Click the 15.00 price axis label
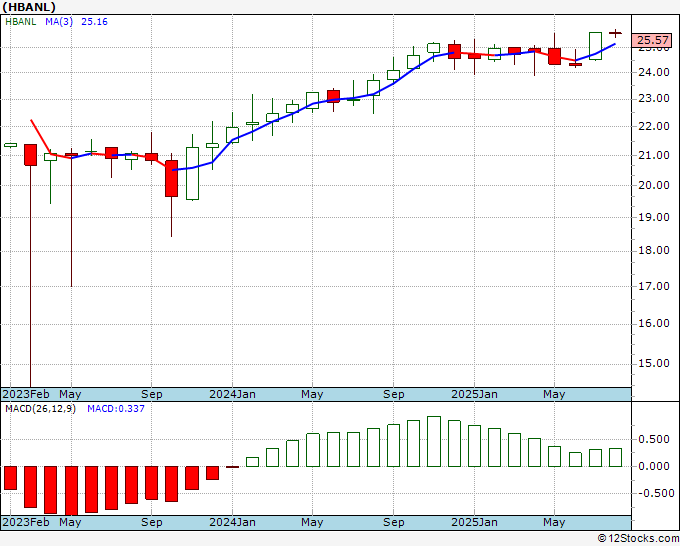Viewport: 680px width, 546px height. [x=654, y=363]
